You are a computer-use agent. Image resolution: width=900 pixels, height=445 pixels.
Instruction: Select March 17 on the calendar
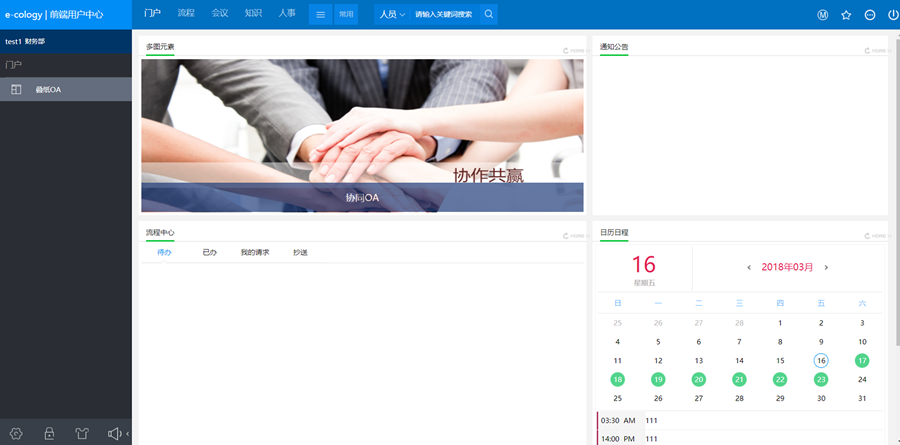(862, 360)
